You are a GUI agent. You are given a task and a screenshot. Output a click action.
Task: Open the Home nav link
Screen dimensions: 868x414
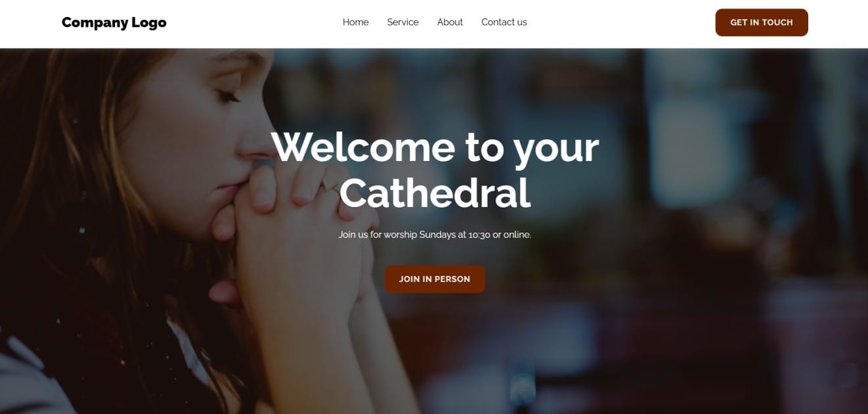(355, 22)
